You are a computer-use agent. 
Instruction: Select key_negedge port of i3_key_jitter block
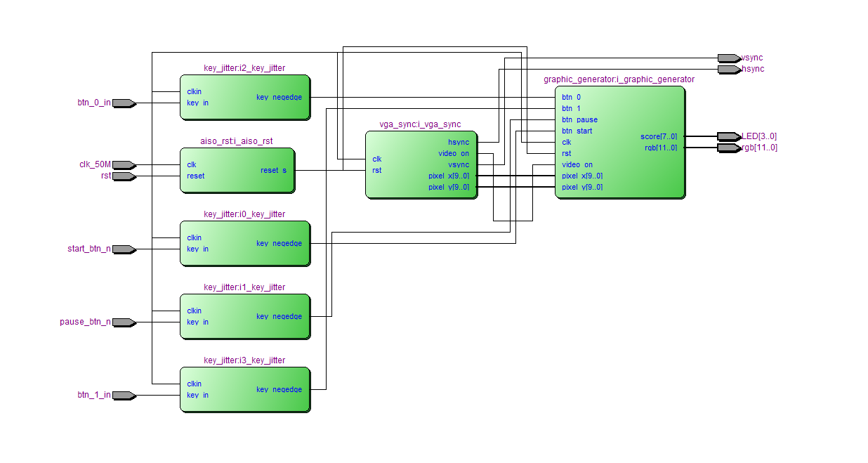tap(279, 389)
